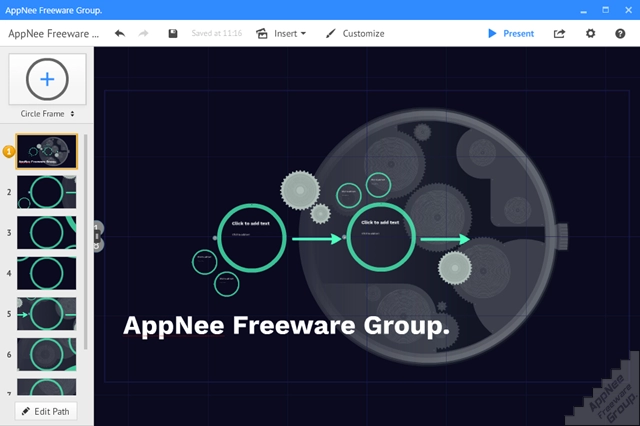Select the light gear below the second arrow

click(x=455, y=268)
